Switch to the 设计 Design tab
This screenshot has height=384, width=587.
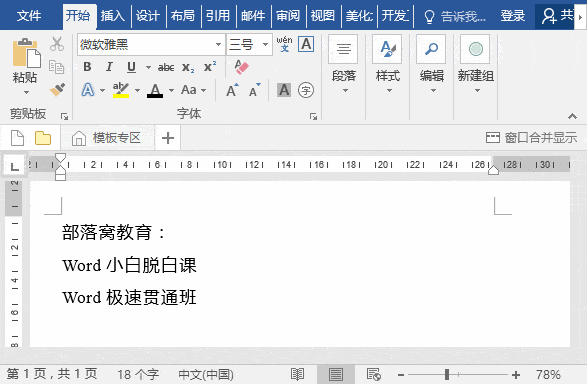(148, 16)
